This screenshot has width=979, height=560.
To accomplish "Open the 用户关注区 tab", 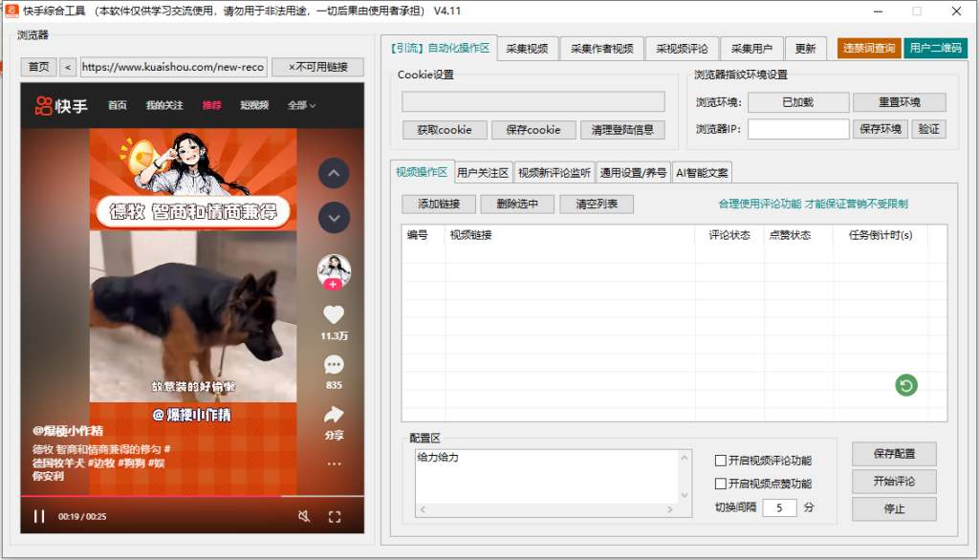I will (x=483, y=173).
